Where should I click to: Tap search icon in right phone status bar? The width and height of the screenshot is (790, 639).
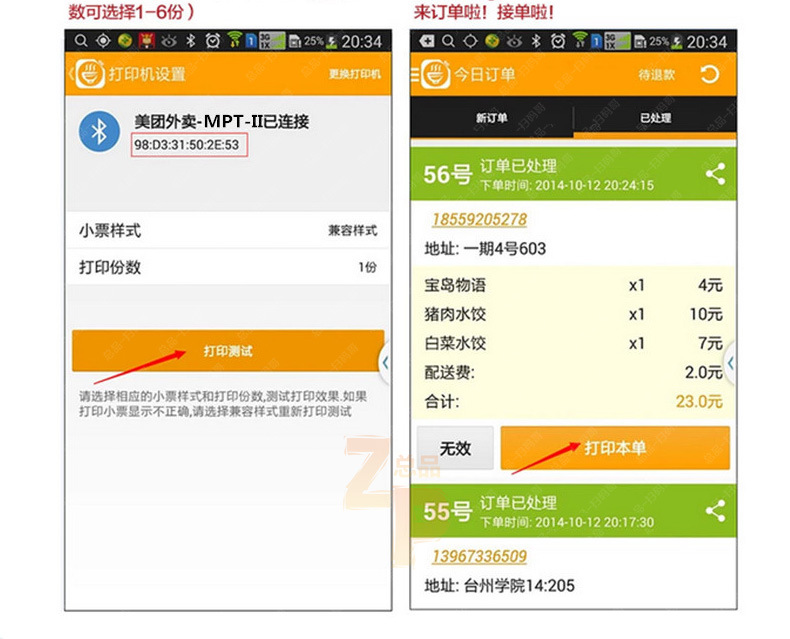pos(448,41)
